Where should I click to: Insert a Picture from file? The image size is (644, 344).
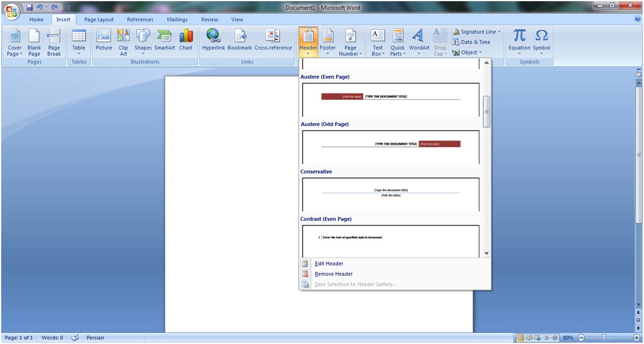tap(103, 40)
